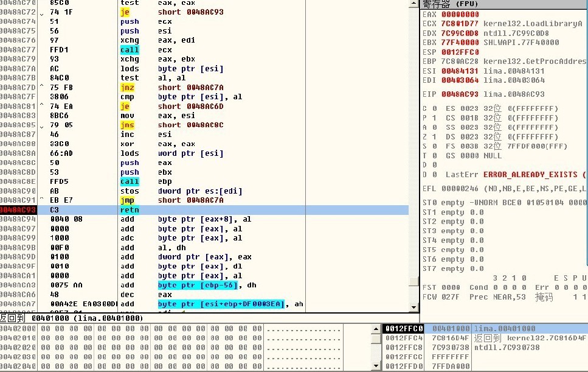Select the EAX register value 00000000

pyautogui.click(x=460, y=15)
